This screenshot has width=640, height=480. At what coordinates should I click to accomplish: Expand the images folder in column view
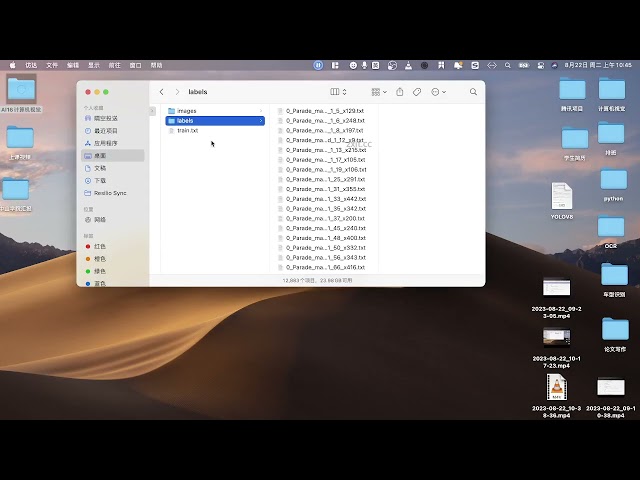[x=186, y=111]
